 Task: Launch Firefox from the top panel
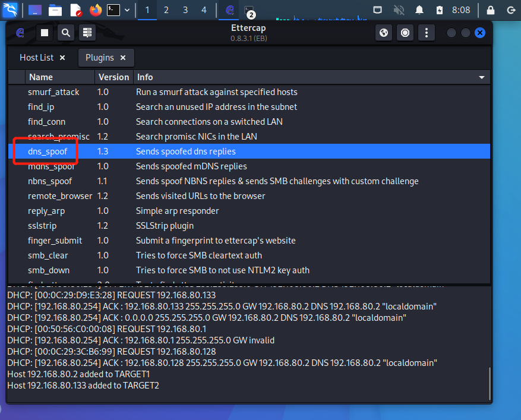click(x=96, y=10)
